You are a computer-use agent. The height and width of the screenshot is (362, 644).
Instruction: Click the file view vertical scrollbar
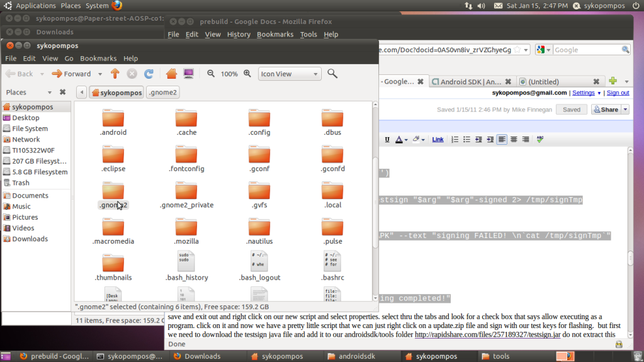[375, 203]
